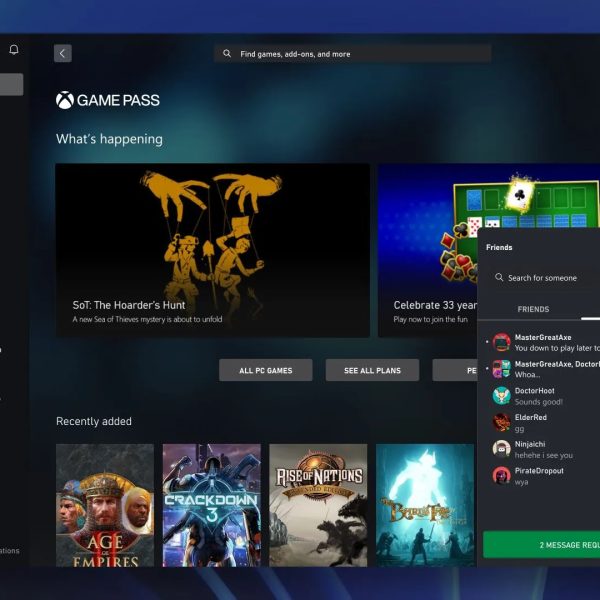The height and width of the screenshot is (600, 600).
Task: Open the Crackdown 3 game tile
Action: pyautogui.click(x=212, y=505)
